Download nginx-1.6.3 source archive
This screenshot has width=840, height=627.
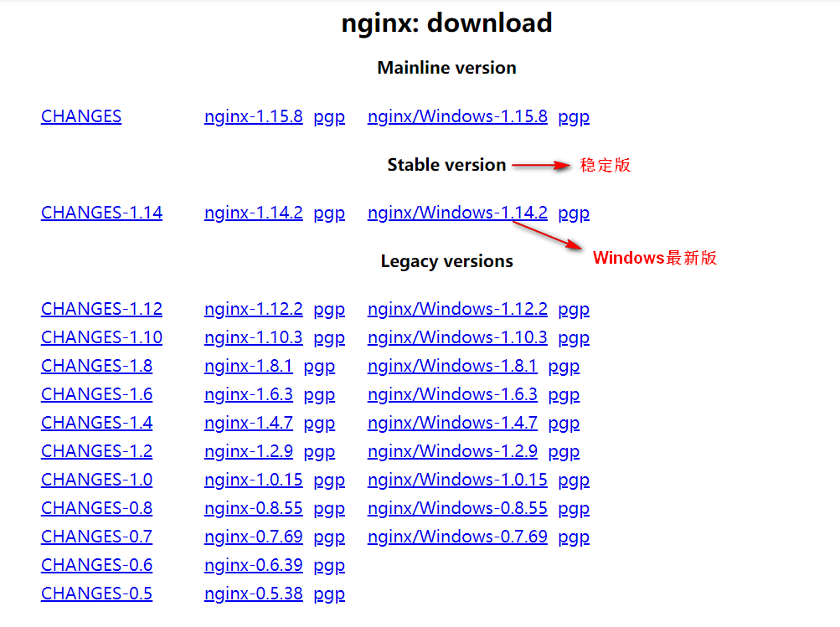249,394
